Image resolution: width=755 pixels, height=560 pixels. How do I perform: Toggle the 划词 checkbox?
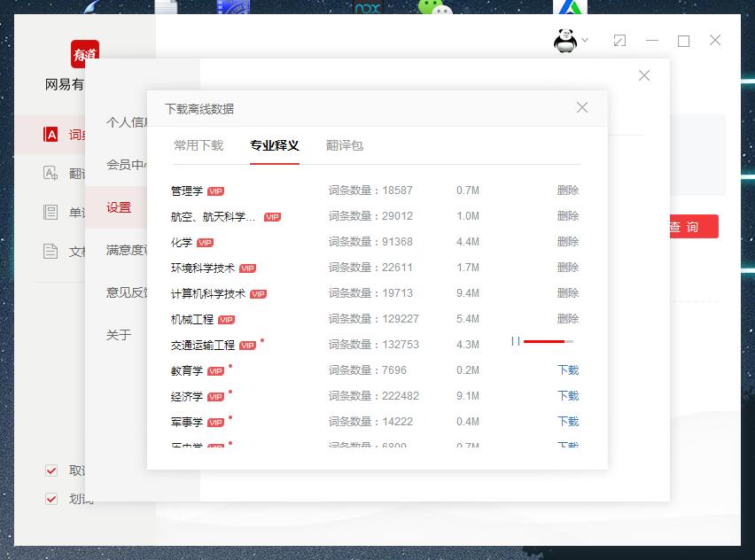pyautogui.click(x=51, y=499)
